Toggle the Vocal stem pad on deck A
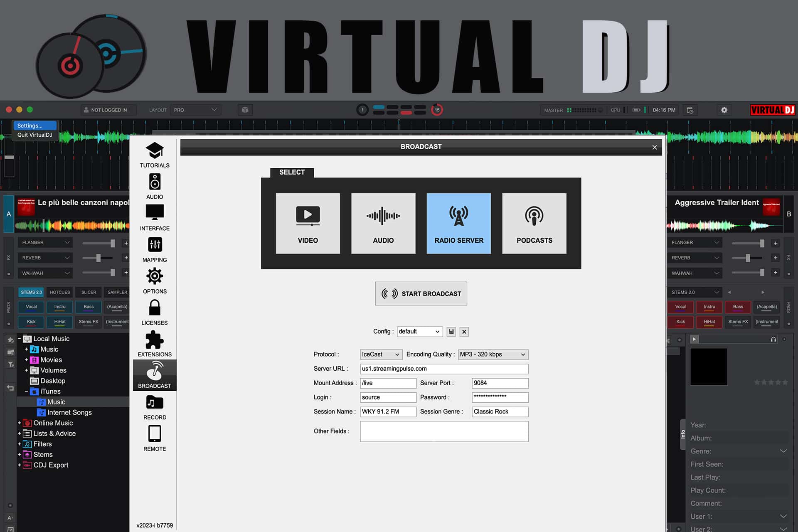The image size is (798, 532). click(x=31, y=307)
